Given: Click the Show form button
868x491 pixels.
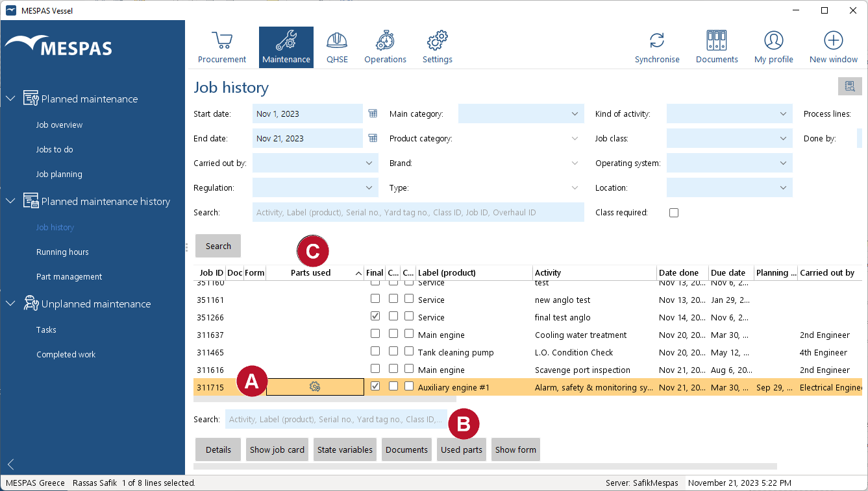Looking at the screenshot, I should (x=515, y=449).
